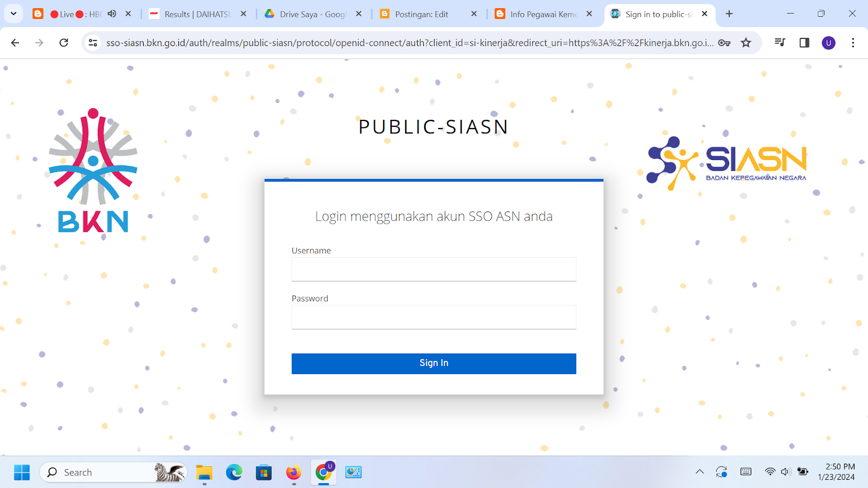Open the tab search dropdown arrow
Image resolution: width=868 pixels, height=488 pixels.
pos(14,14)
